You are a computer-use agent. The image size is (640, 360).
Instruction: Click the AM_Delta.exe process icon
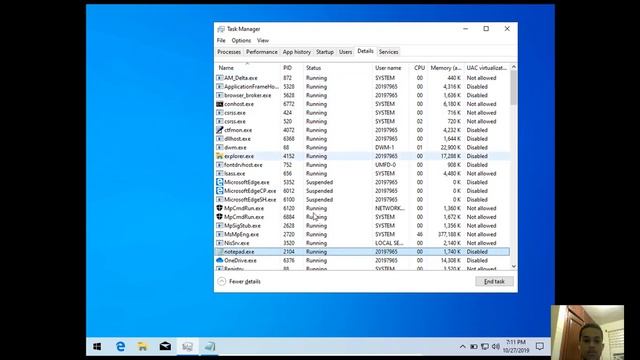pyautogui.click(x=220, y=78)
